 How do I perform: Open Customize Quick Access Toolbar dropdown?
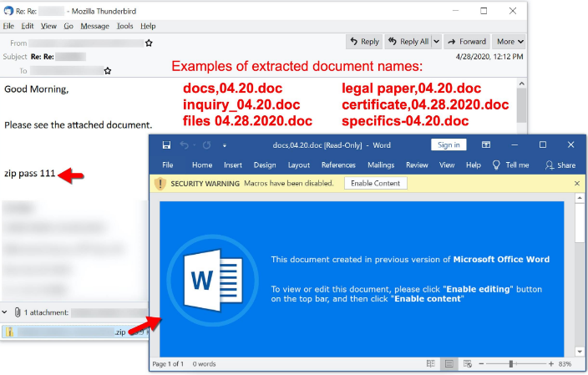(x=224, y=145)
